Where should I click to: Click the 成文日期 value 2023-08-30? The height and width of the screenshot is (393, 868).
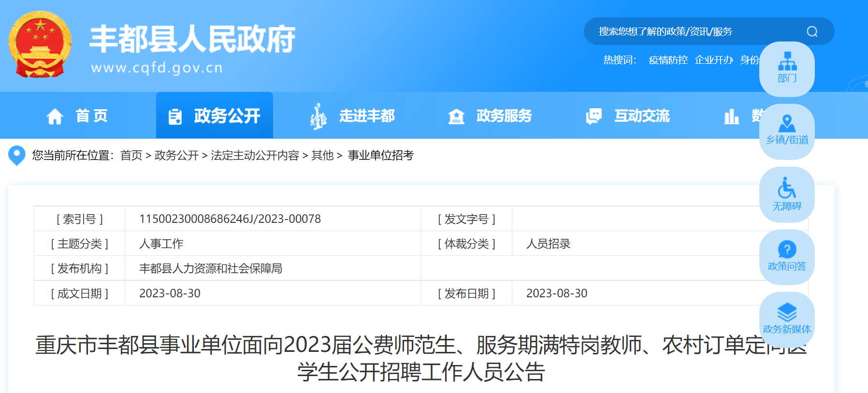click(x=170, y=293)
